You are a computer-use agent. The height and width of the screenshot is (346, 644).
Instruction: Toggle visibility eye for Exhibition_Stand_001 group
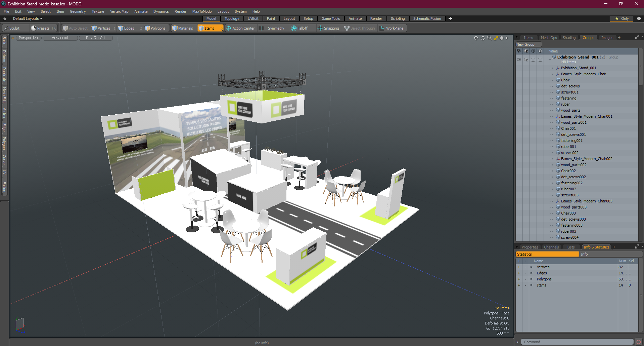[519, 60]
